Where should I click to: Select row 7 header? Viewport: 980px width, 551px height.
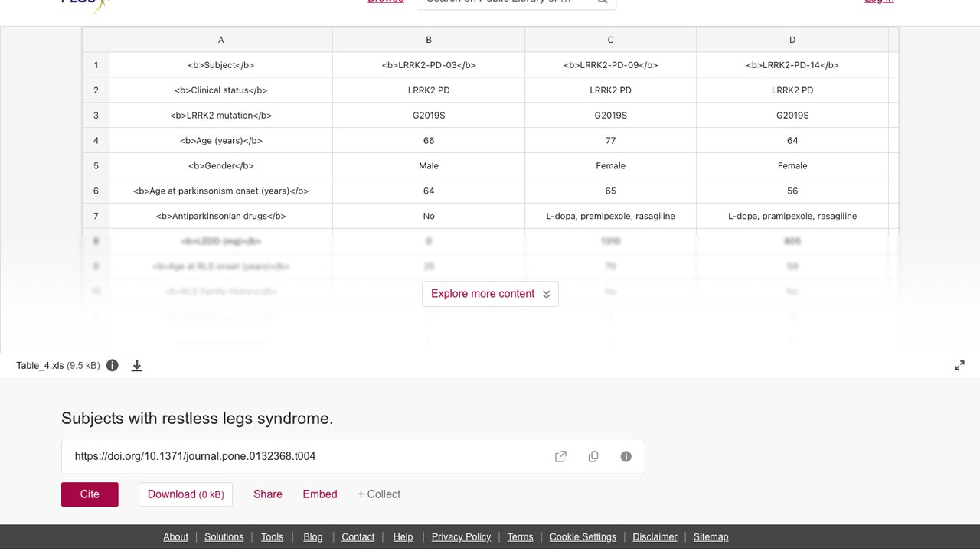96,216
